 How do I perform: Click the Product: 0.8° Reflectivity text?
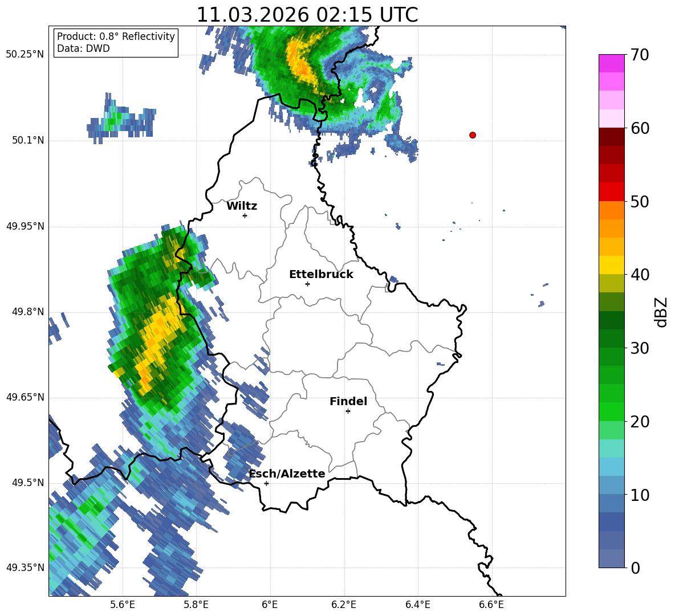tap(116, 36)
